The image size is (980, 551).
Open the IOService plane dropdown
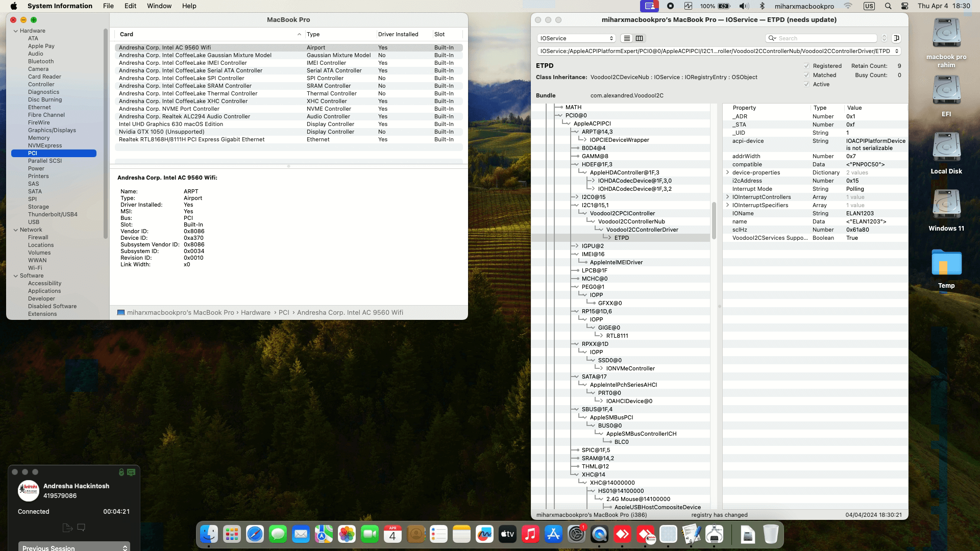pyautogui.click(x=576, y=38)
